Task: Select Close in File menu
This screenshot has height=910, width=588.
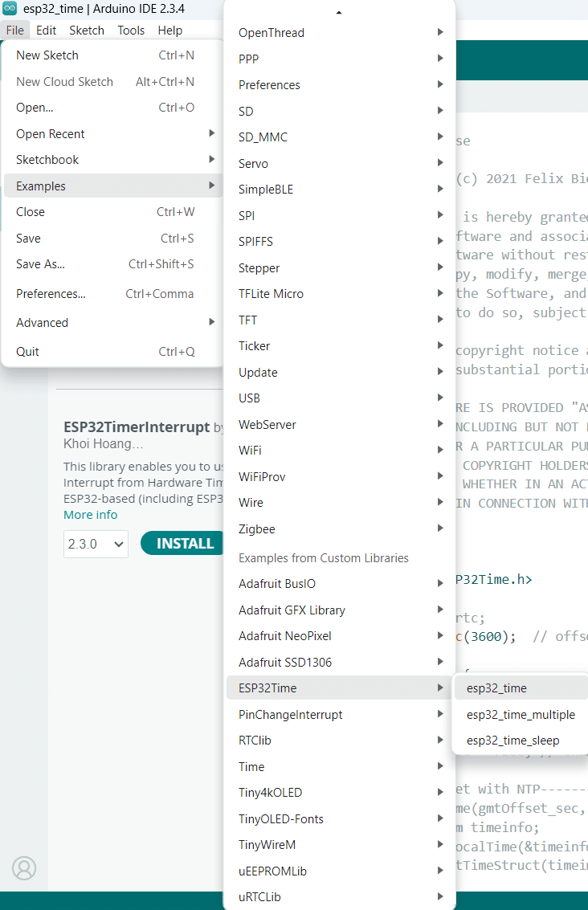Action: (x=112, y=212)
